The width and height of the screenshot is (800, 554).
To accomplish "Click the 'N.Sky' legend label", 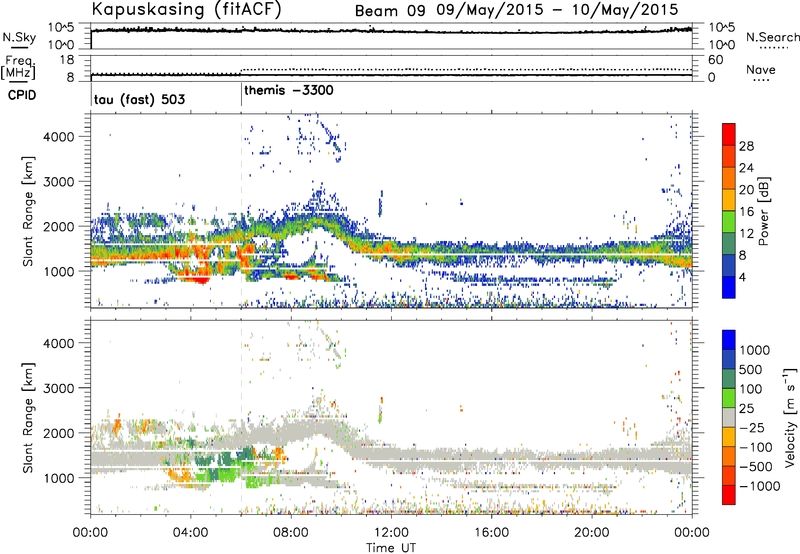I will 19,38.
